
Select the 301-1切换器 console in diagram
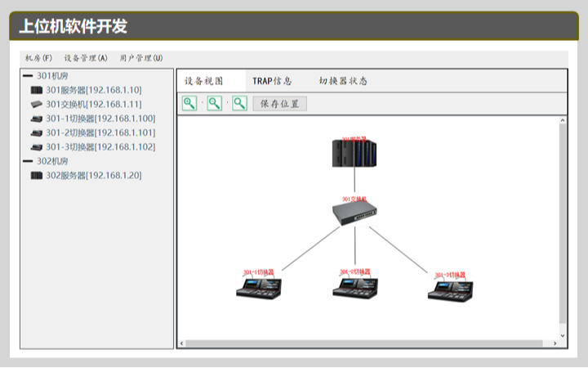coord(259,288)
